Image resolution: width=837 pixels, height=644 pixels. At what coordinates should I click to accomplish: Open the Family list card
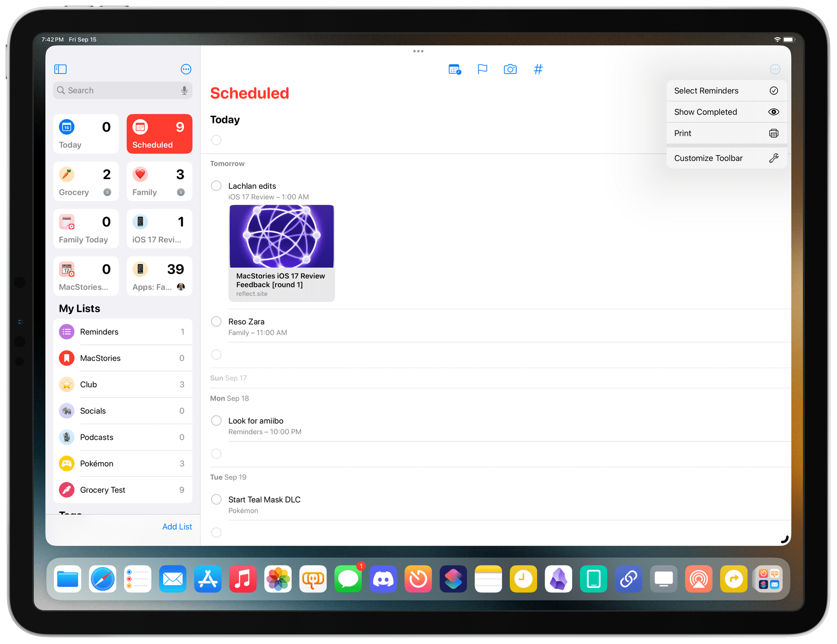[159, 181]
